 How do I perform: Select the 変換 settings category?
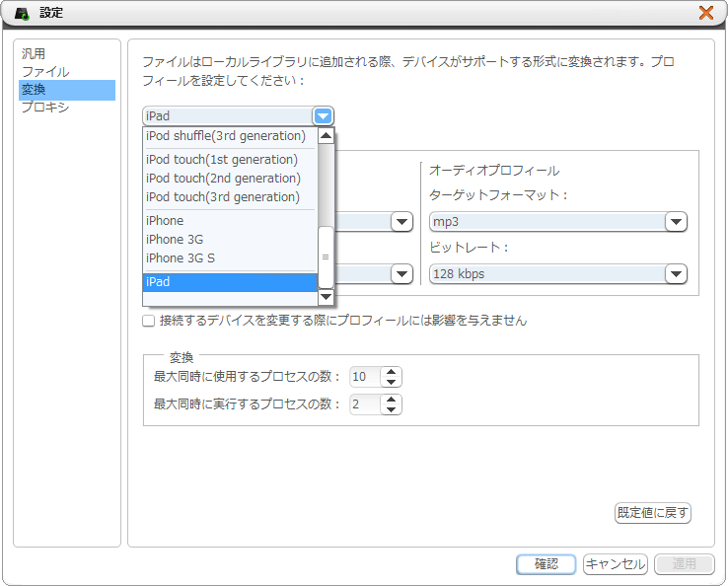(x=67, y=90)
